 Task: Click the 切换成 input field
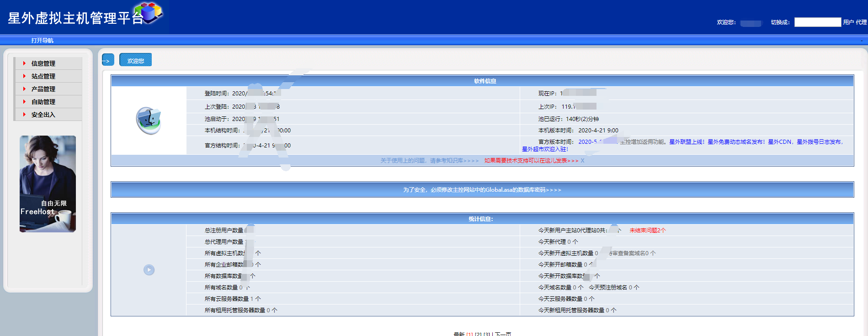pyautogui.click(x=818, y=22)
